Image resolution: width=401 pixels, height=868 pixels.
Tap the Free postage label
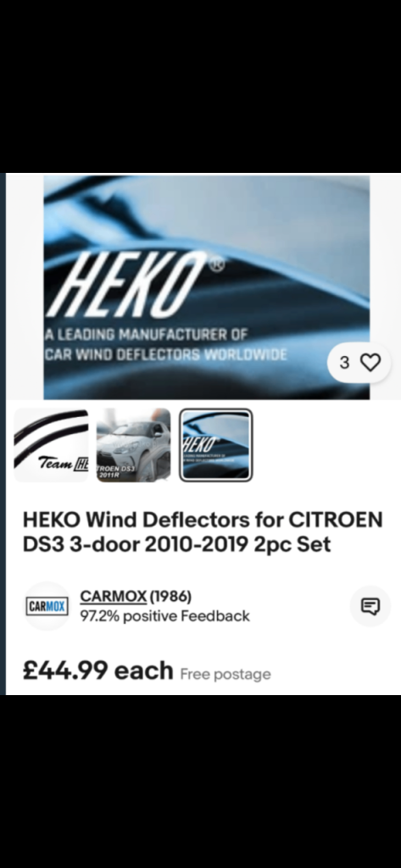pyautogui.click(x=226, y=674)
